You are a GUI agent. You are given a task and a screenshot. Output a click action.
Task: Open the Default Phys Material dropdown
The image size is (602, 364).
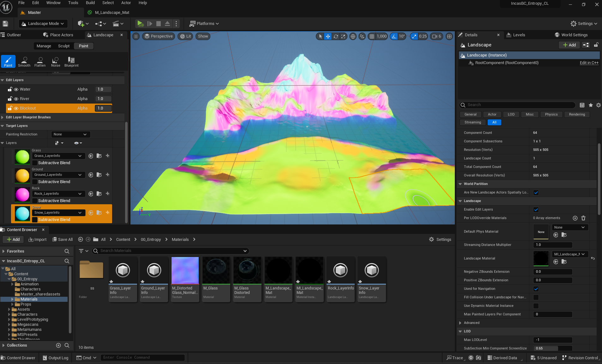point(570,228)
